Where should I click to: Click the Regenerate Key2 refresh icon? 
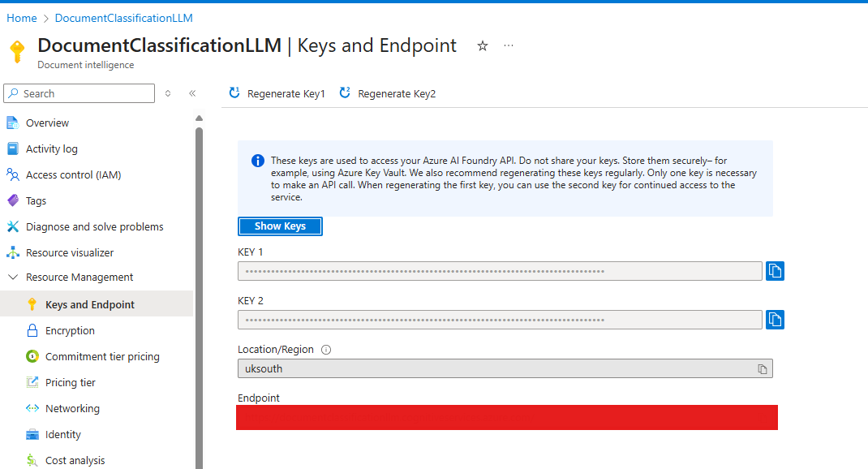[345, 93]
